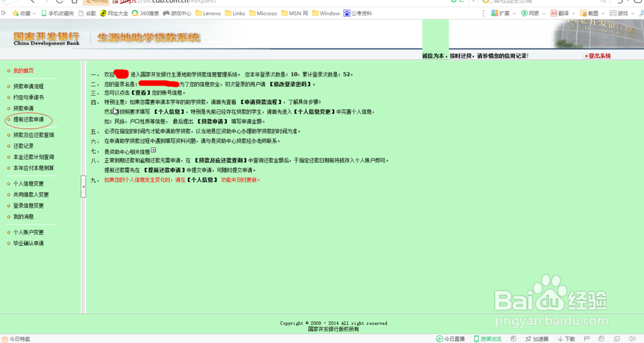This screenshot has width=644, height=343.
Task: Open 我的首页 in the sidebar
Action: click(x=23, y=71)
